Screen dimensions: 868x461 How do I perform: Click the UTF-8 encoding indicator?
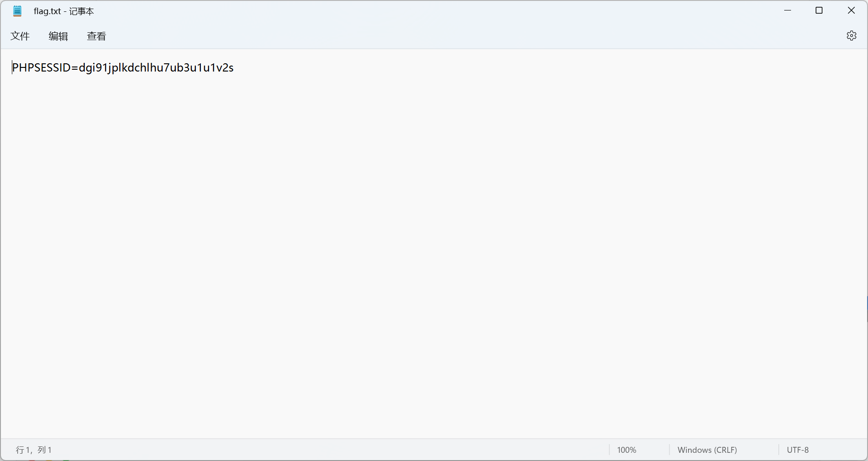tap(797, 450)
